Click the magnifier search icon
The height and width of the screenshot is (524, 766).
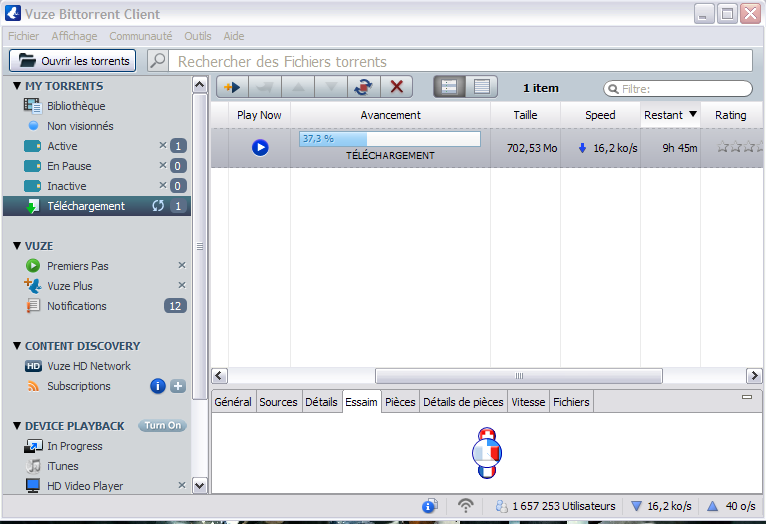pyautogui.click(x=158, y=61)
